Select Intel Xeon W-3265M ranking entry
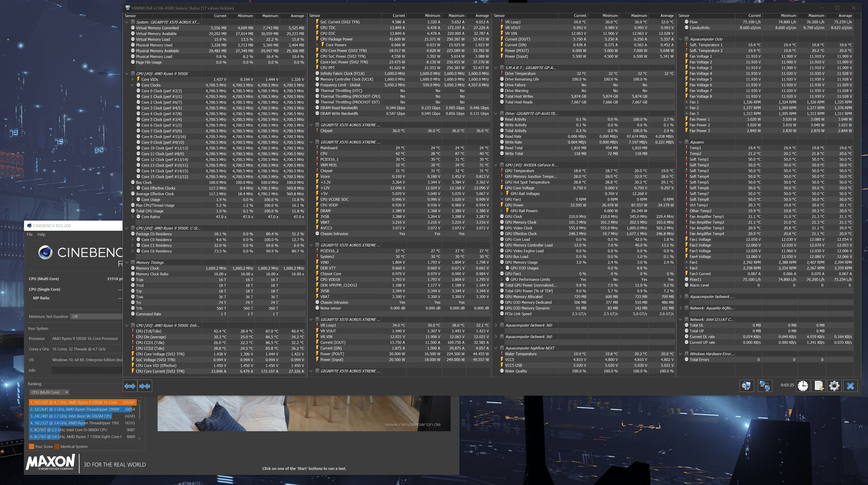The image size is (868, 485). [x=82, y=416]
